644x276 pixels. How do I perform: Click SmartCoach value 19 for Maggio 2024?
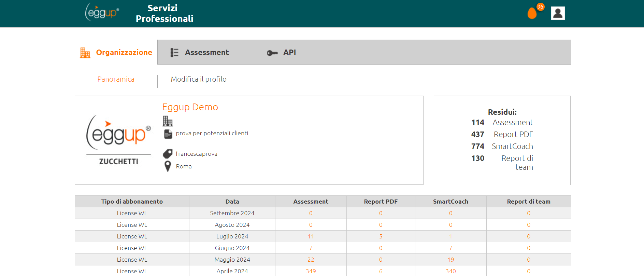(450, 260)
